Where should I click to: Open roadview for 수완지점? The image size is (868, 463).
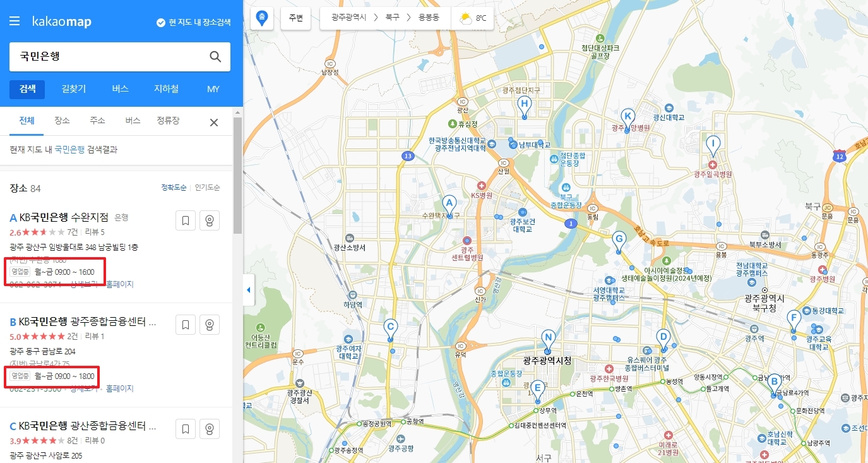click(210, 220)
